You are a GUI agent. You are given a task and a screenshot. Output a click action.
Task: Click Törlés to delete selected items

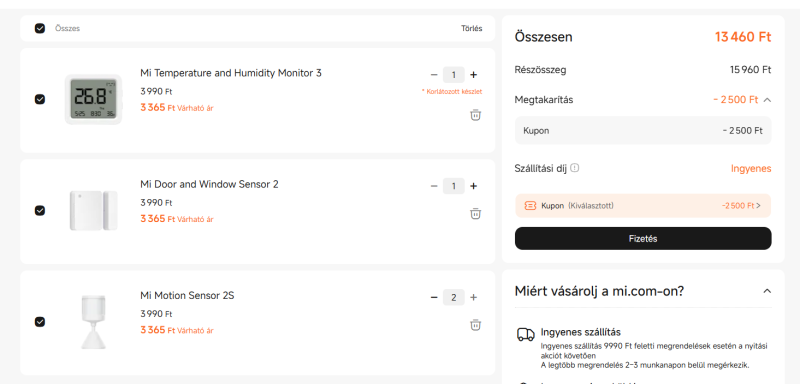point(471,29)
